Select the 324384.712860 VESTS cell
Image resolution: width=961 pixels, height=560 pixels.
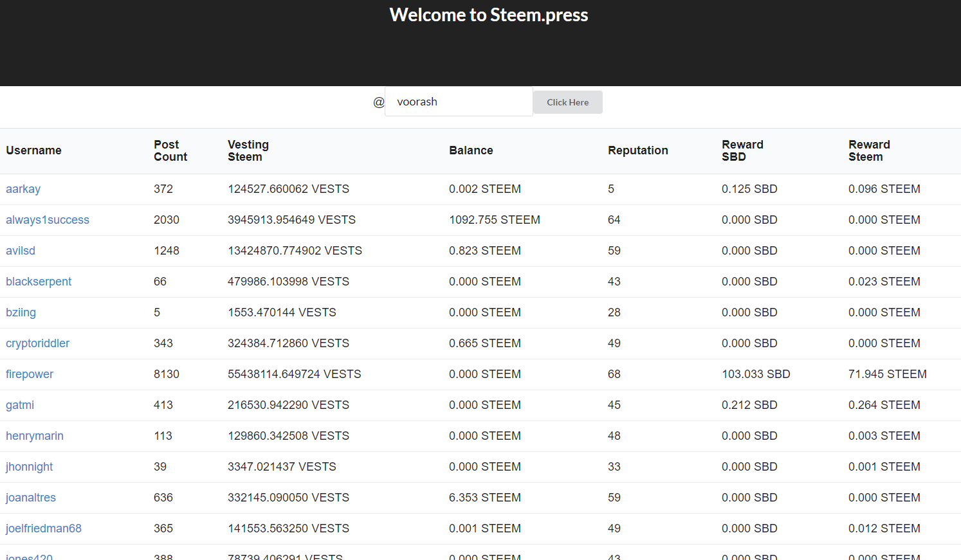click(x=288, y=343)
